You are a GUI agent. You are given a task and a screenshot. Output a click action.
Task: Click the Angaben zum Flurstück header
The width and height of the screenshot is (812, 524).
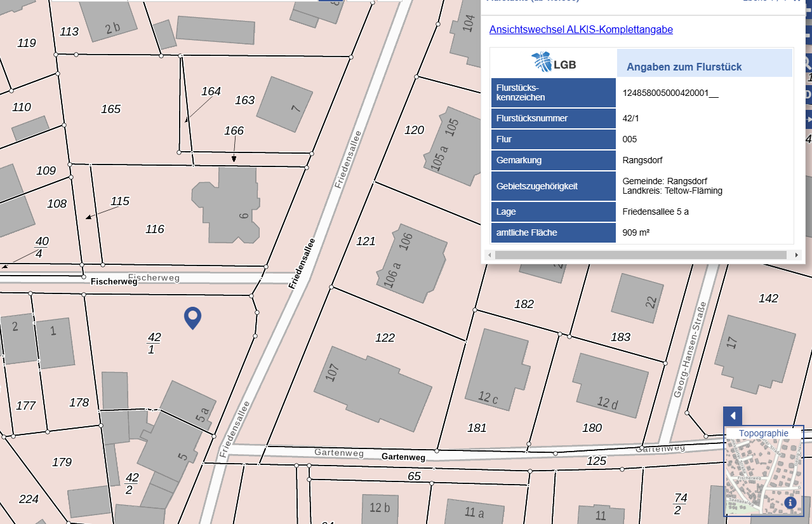[x=684, y=67]
